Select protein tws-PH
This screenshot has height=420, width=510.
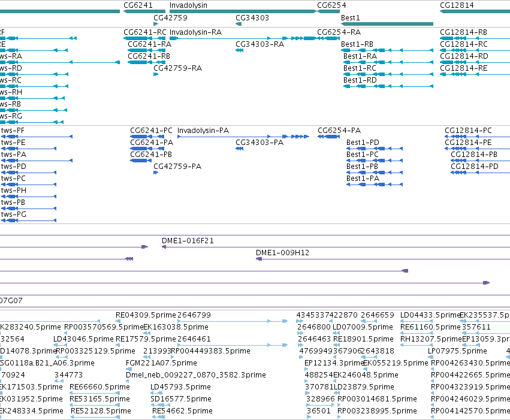[x=14, y=191]
